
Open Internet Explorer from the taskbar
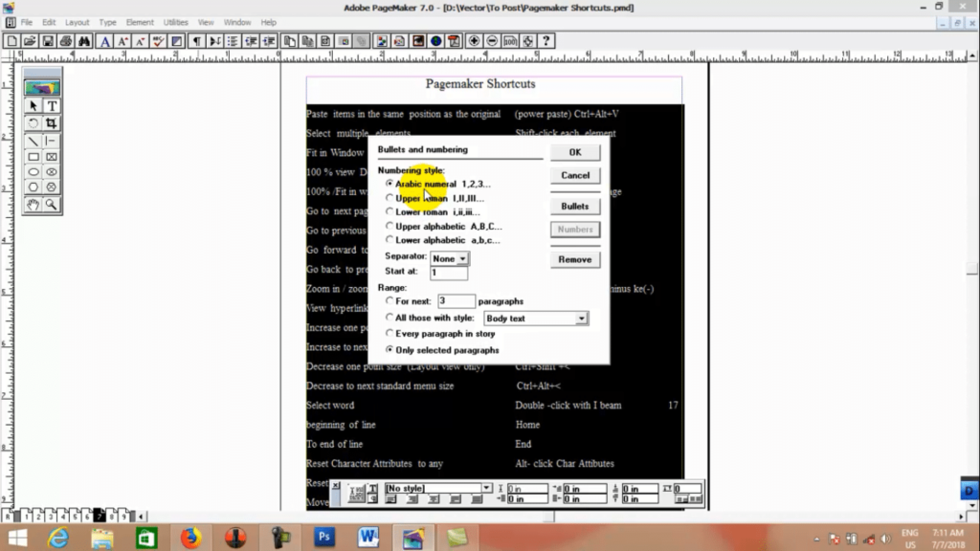pos(58,538)
